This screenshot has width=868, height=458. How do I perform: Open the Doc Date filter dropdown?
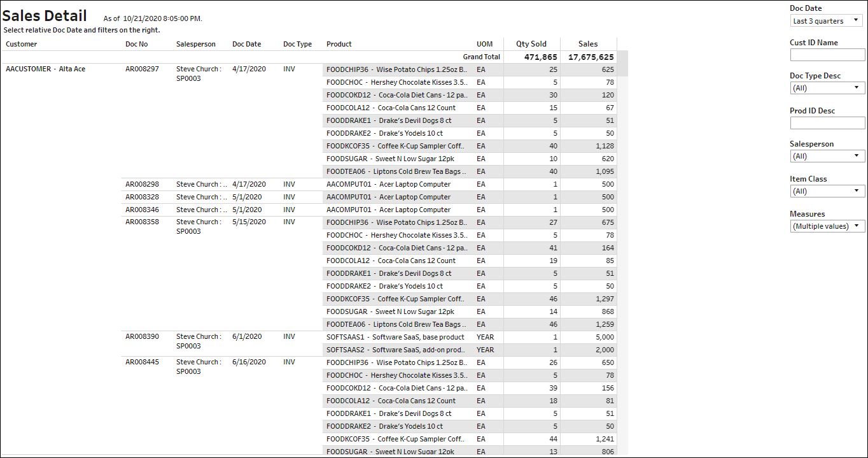[x=827, y=21]
